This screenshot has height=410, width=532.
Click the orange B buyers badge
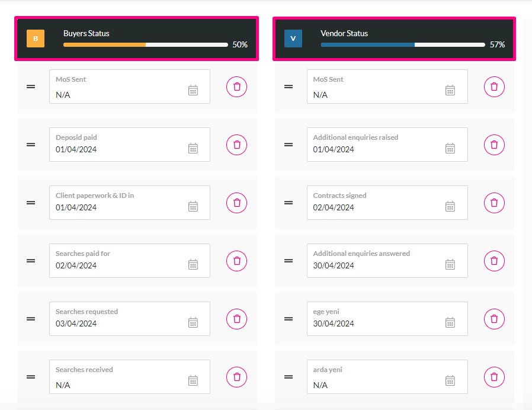point(36,39)
